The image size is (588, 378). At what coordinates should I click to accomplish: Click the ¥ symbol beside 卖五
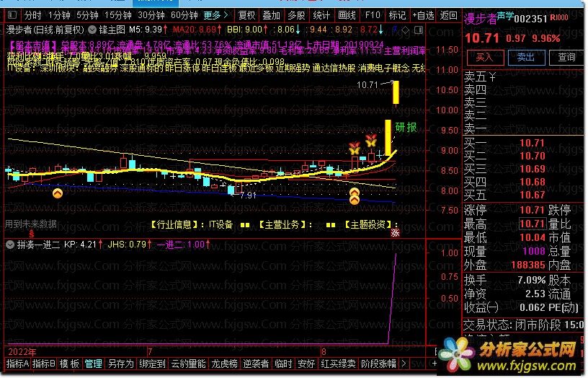click(x=492, y=77)
